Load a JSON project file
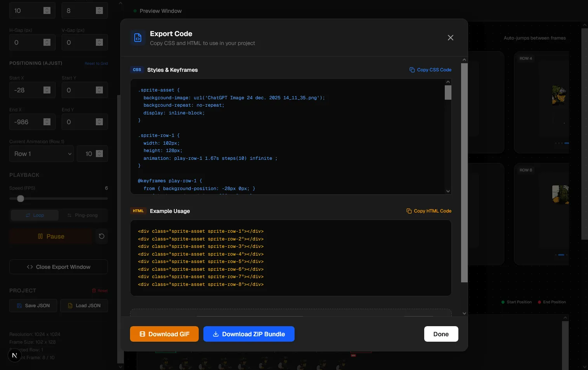The width and height of the screenshot is (588, 370). pyautogui.click(x=84, y=306)
